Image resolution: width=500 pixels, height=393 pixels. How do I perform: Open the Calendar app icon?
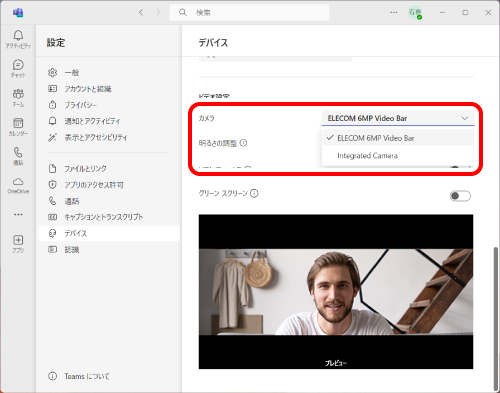(18, 127)
